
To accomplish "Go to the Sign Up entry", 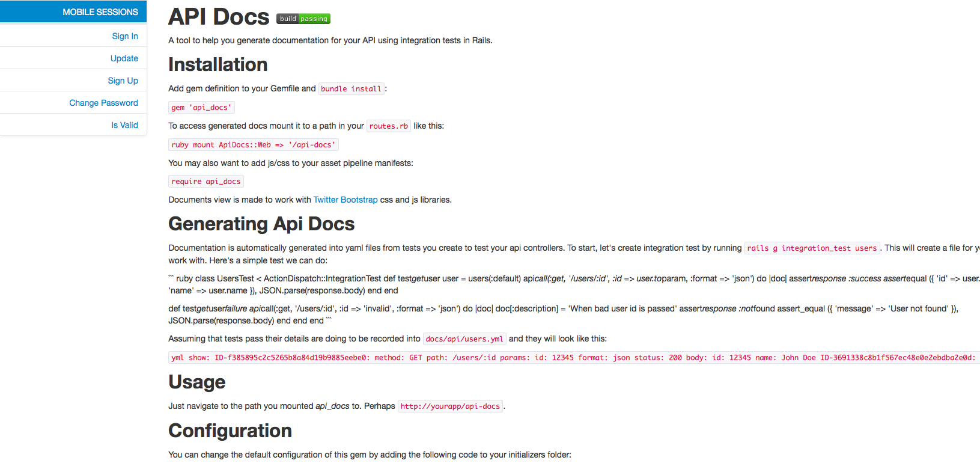I will click(123, 81).
